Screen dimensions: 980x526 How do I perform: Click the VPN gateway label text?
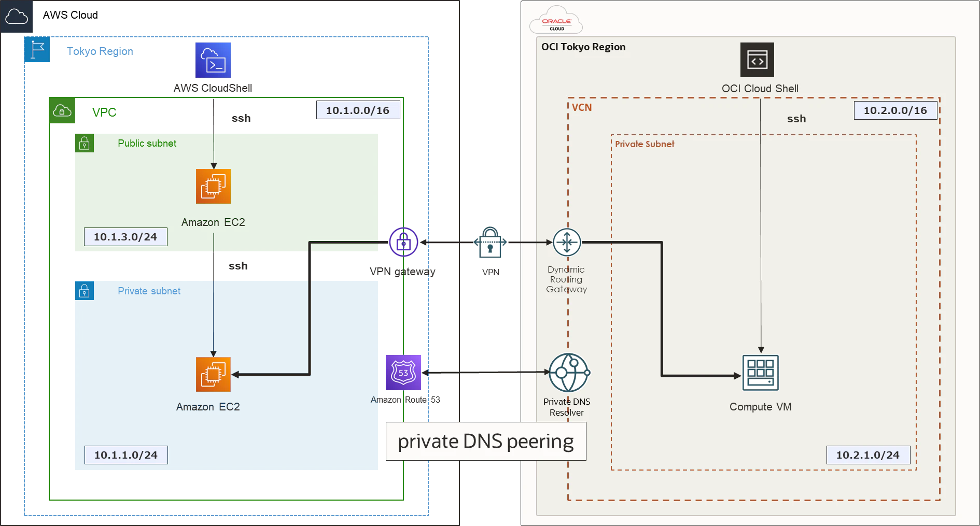click(x=402, y=272)
